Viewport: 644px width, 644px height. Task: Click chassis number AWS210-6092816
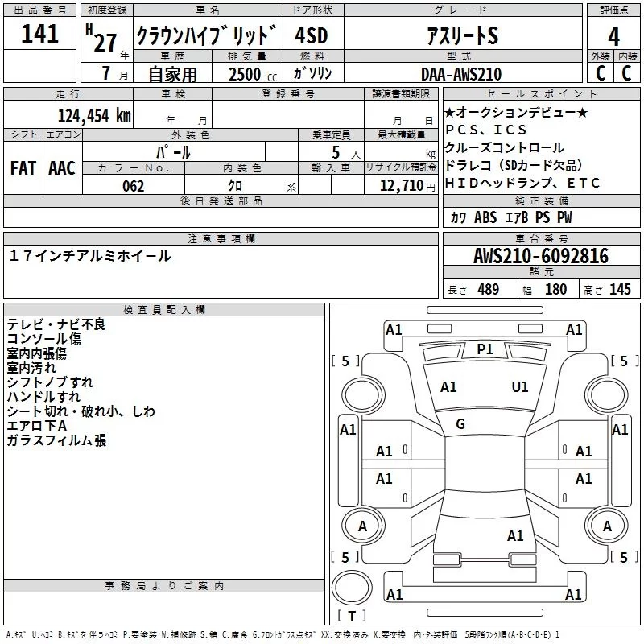point(541,257)
